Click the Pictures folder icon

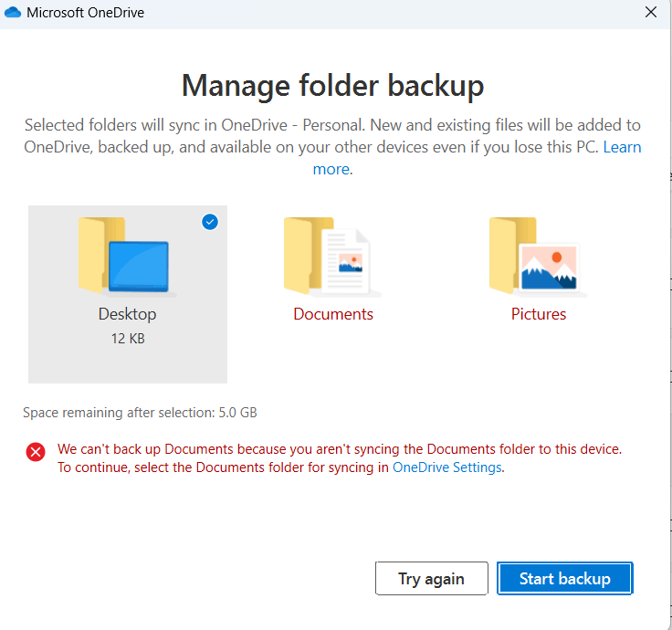click(538, 257)
